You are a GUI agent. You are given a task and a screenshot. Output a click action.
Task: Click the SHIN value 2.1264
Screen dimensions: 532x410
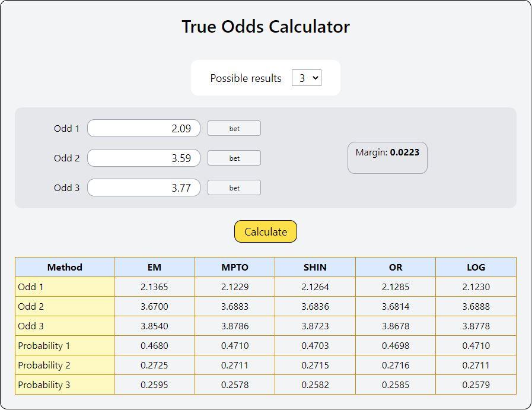(315, 287)
